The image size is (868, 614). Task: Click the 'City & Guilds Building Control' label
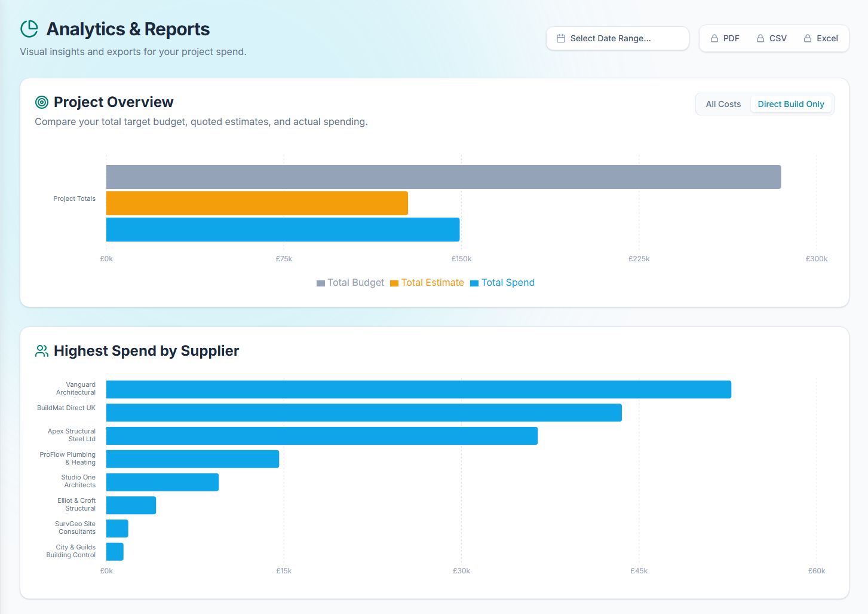71,551
